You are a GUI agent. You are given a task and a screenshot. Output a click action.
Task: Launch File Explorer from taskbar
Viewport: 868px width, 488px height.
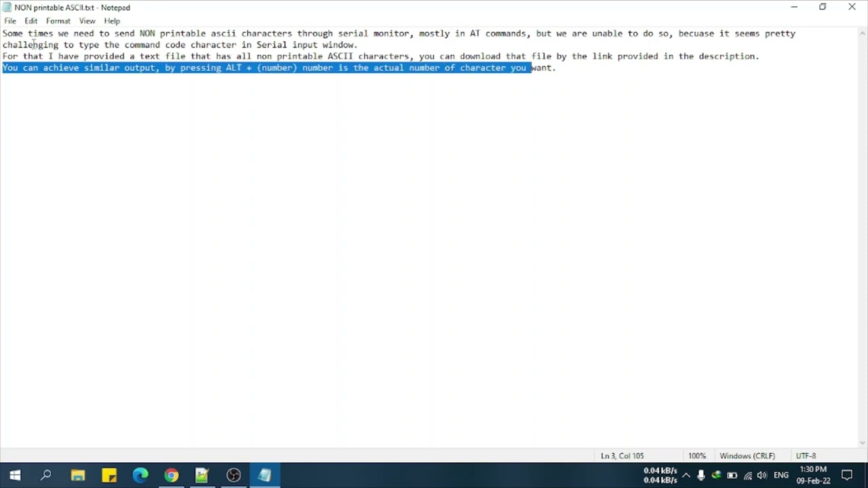coord(77,475)
